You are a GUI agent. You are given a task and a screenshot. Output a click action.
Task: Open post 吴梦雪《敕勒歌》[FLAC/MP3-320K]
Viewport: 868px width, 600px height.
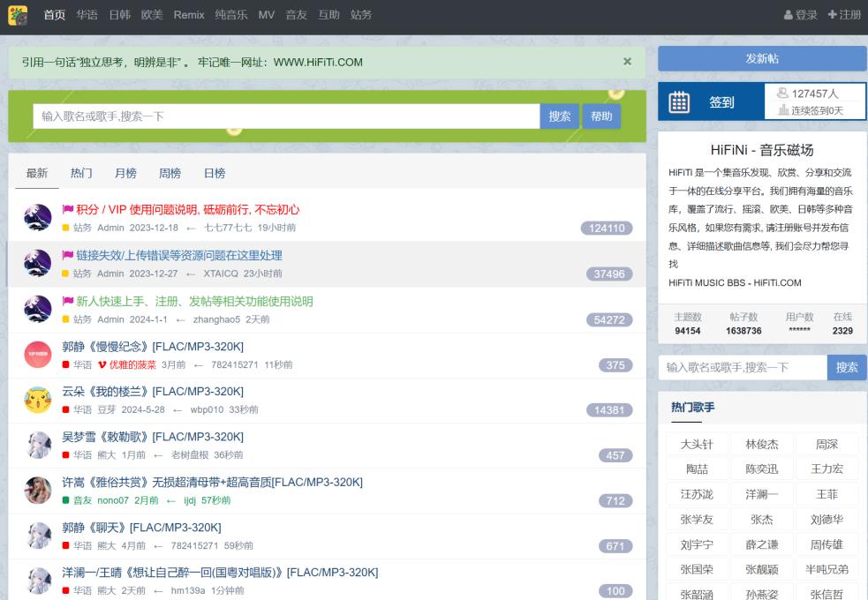[x=153, y=437]
